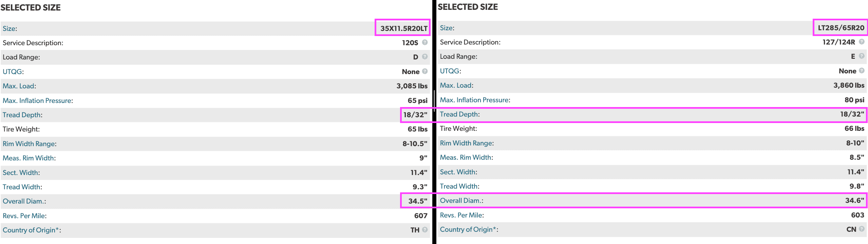Open the left Size link
Image resolution: width=868 pixels, height=244 pixels.
tap(9, 29)
